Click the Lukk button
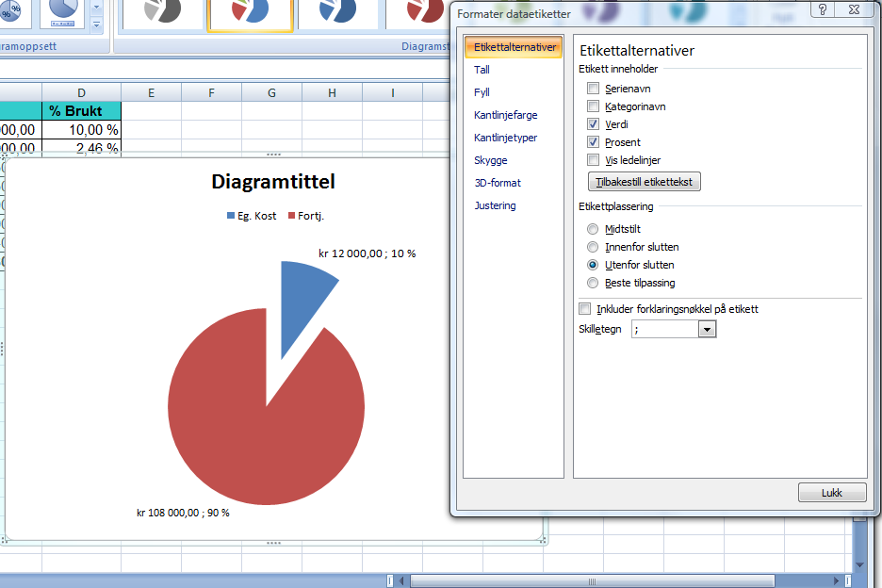Viewport: 882px width, 588px height. pyautogui.click(x=832, y=493)
